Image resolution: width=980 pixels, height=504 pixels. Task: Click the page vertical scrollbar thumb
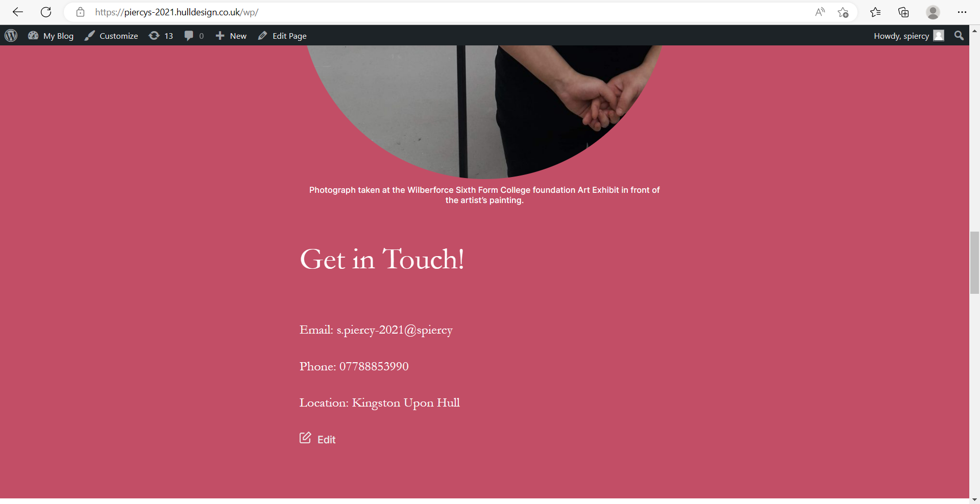[974, 262]
